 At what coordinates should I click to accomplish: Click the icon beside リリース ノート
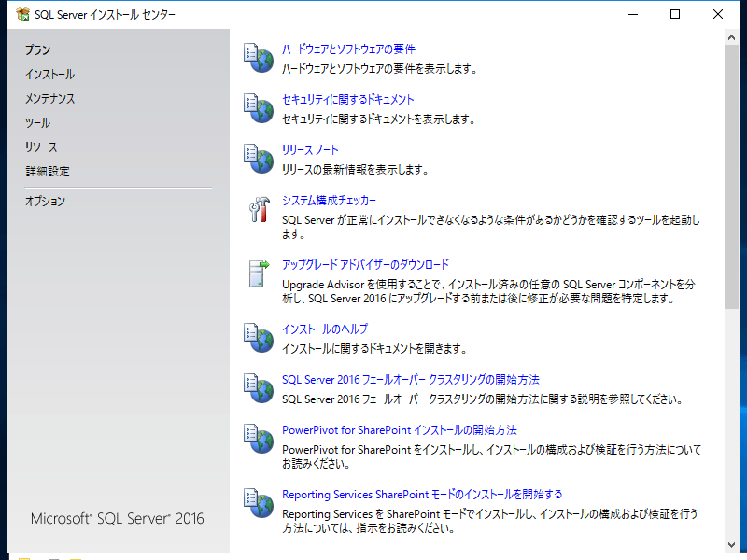259,159
